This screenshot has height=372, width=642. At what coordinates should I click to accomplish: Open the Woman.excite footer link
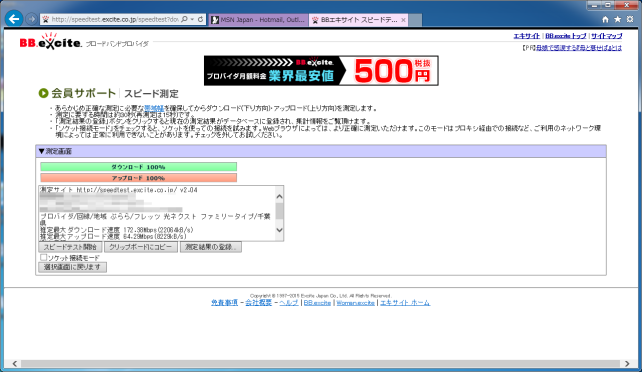point(355,303)
